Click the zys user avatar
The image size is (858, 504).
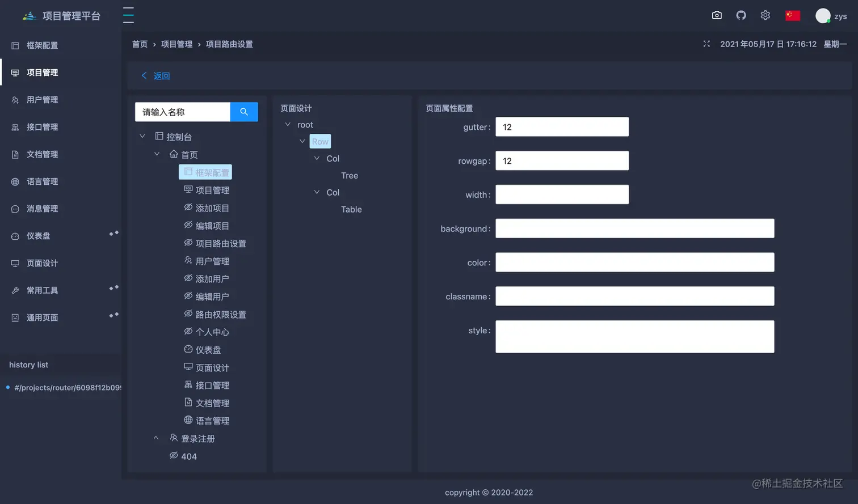click(823, 16)
